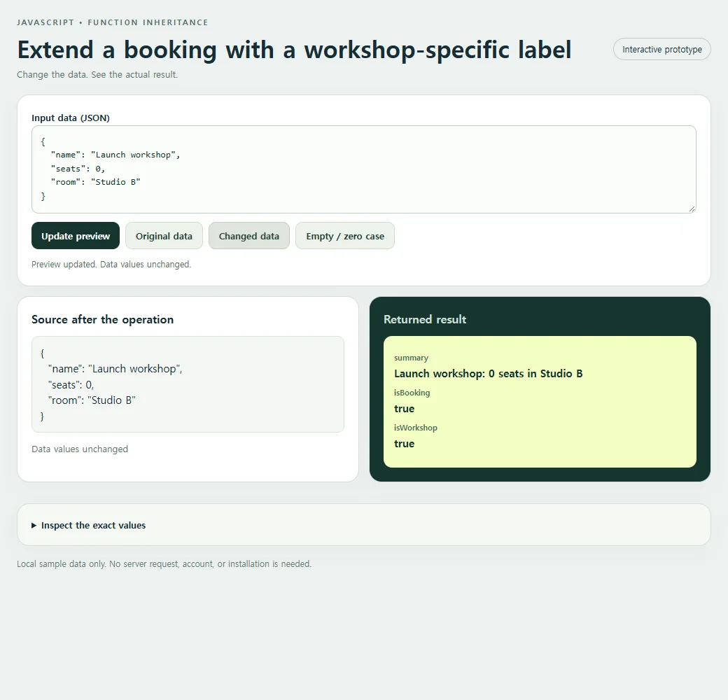Click the summary text Launch workshop result
Image resolution: width=728 pixels, height=700 pixels.
pyautogui.click(x=488, y=374)
